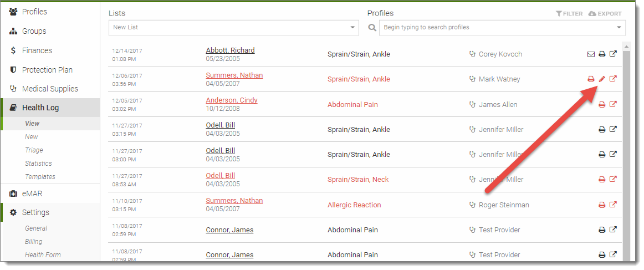Click the Protection Plan menu item

[47, 70]
